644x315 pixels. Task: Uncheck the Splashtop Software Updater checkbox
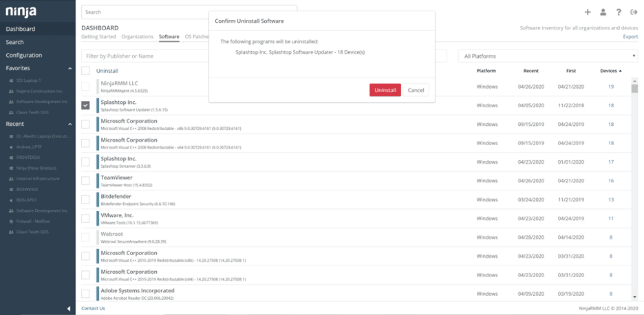85,105
